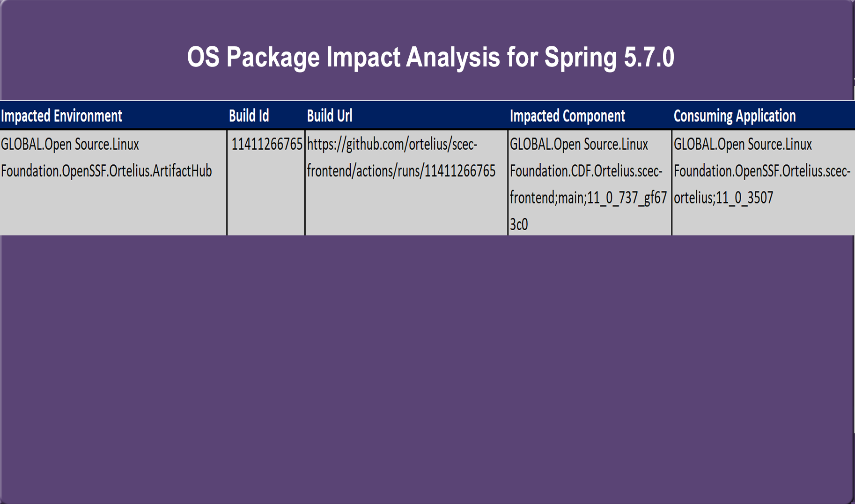Click 'GLOBAL.Open Source.Linux' in the Impacted Component cell
855x504 pixels.
(579, 144)
